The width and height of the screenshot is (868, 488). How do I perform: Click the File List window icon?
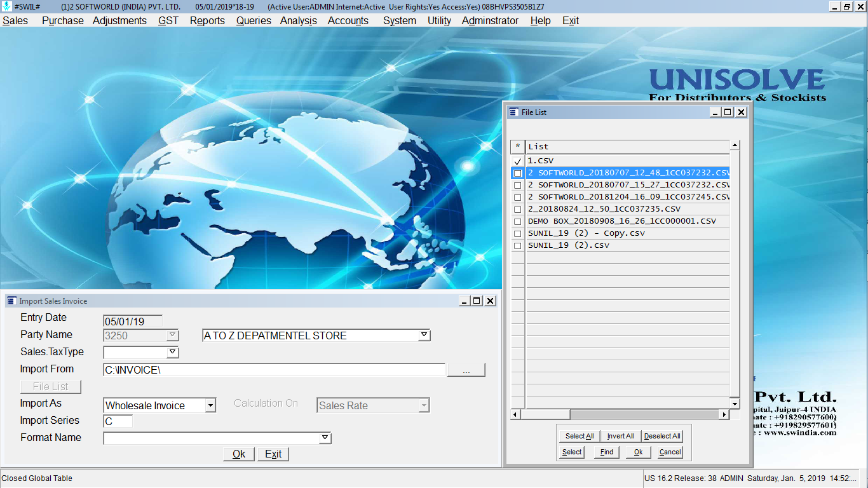[514, 112]
